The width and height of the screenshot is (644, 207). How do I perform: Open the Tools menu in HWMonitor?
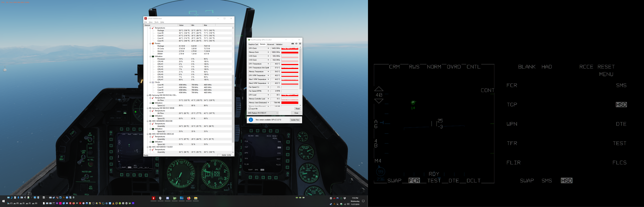tap(157, 22)
